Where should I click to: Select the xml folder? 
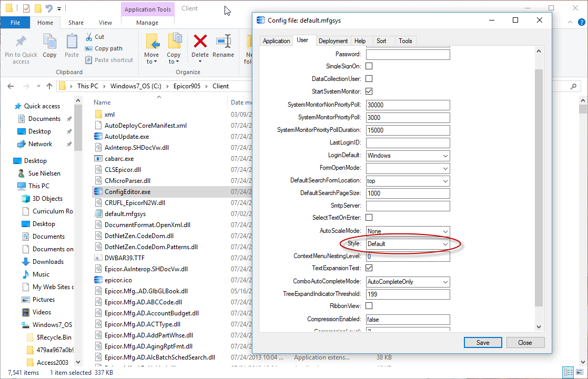click(109, 115)
